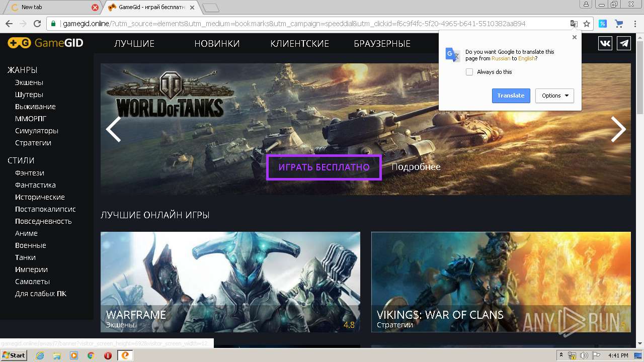
Task: Open the translate Options dropdown
Action: (x=554, y=96)
